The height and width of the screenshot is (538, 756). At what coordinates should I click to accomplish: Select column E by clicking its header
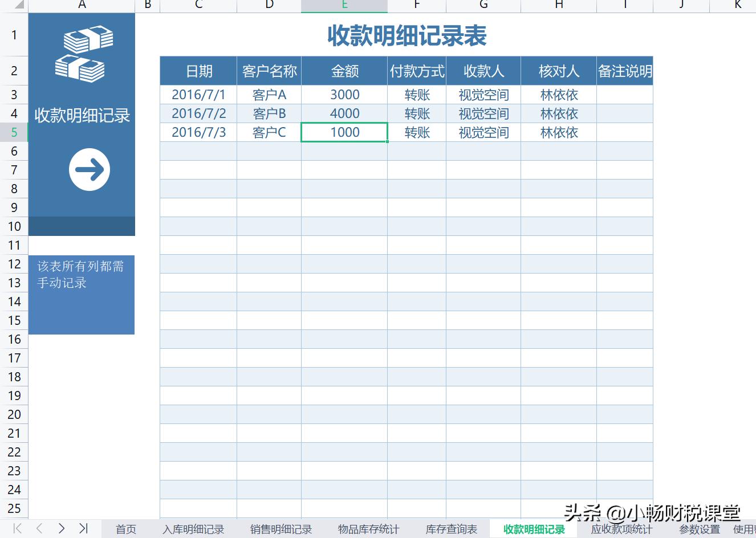344,6
